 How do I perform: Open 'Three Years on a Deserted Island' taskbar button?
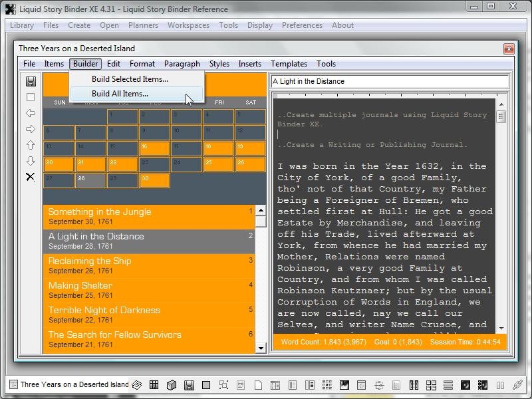coord(68,385)
